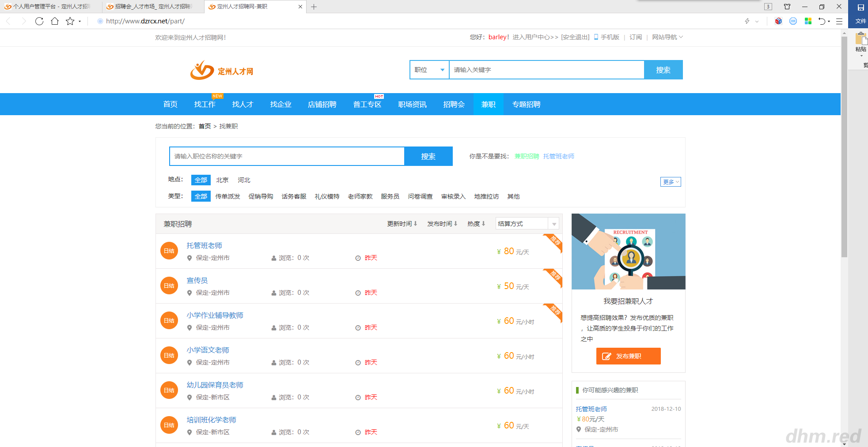Select the 全部 location filter

(201, 180)
